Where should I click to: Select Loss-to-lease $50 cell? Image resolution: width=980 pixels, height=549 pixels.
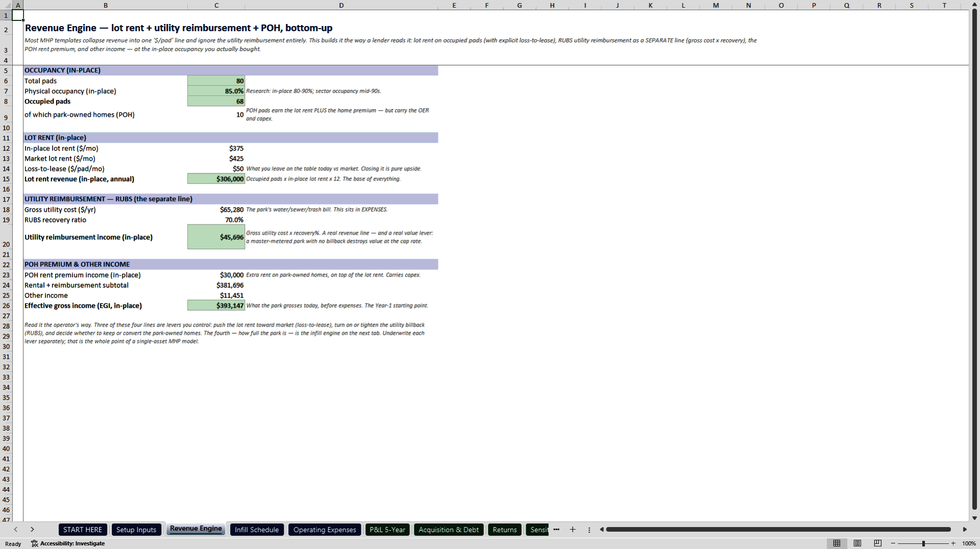pyautogui.click(x=216, y=169)
